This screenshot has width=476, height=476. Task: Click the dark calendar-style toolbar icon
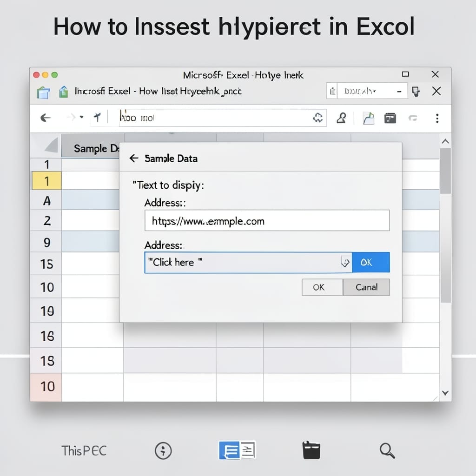click(x=390, y=118)
